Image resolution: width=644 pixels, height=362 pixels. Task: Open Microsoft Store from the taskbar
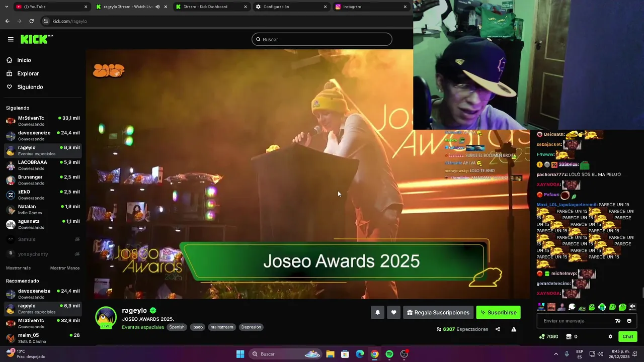(345, 354)
